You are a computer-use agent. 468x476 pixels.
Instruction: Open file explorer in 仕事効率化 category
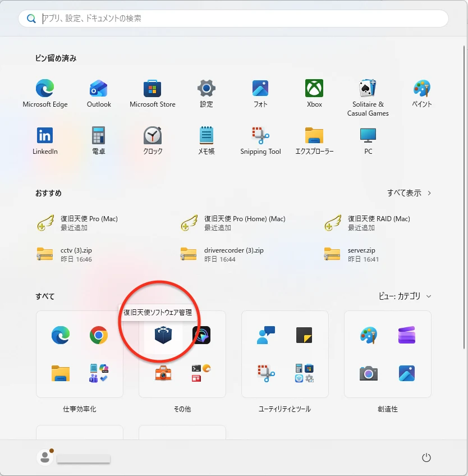coord(61,373)
